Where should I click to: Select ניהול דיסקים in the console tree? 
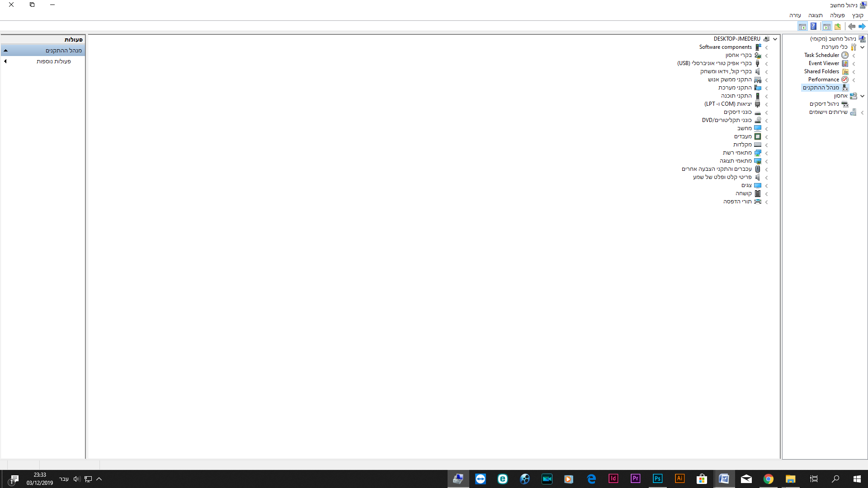click(824, 104)
